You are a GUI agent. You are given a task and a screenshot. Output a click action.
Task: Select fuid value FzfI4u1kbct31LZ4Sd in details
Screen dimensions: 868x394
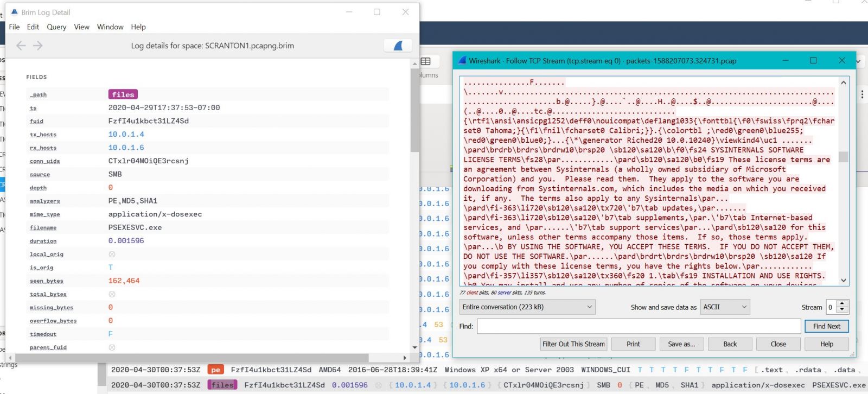click(149, 121)
